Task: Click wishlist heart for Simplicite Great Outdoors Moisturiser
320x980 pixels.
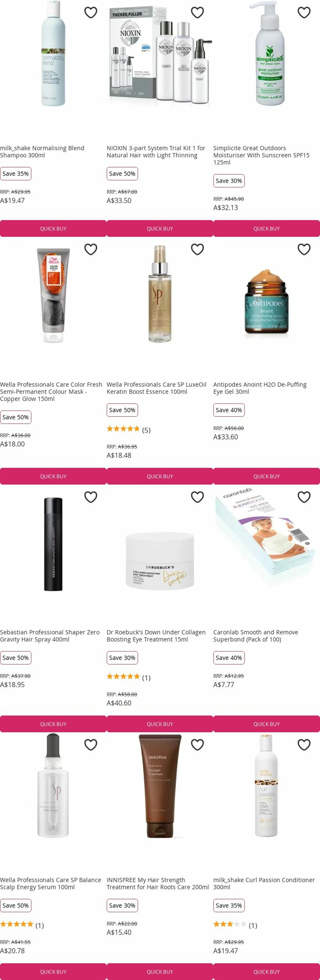Action: pos(304,12)
